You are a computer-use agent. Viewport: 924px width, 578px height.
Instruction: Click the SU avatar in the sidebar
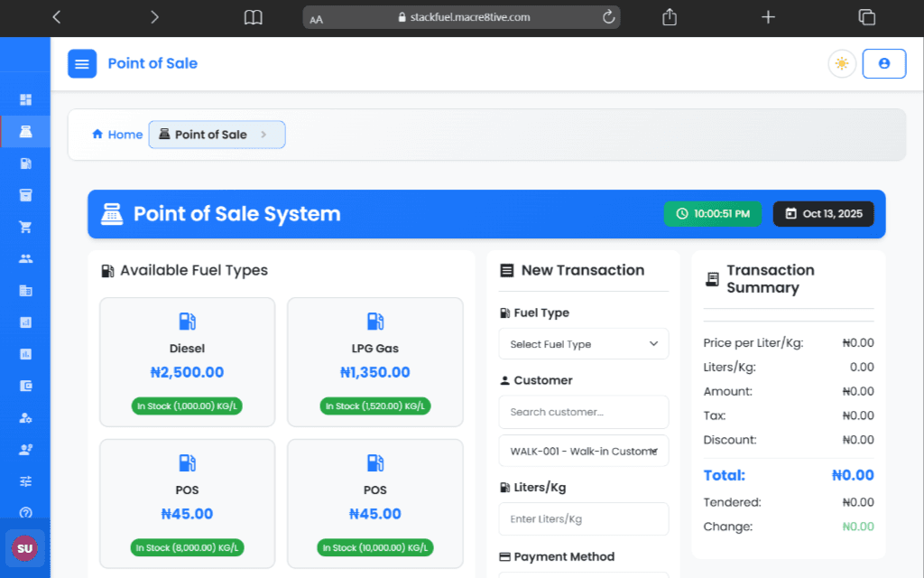pos(25,548)
